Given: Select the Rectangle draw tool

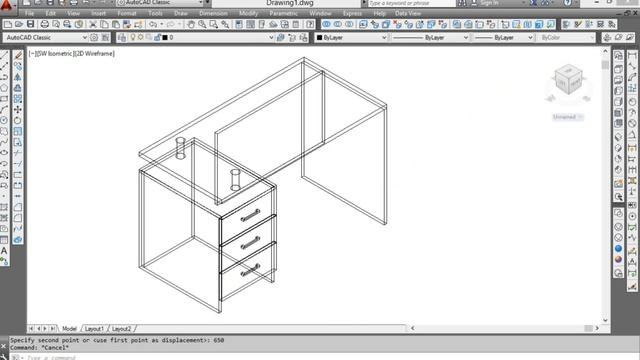Looking at the screenshot, I should pyautogui.click(x=4, y=99).
